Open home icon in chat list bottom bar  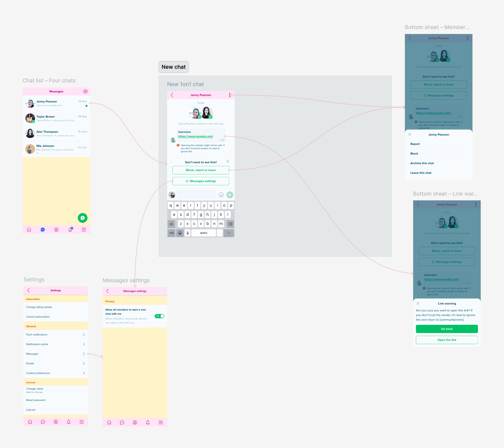pyautogui.click(x=29, y=230)
